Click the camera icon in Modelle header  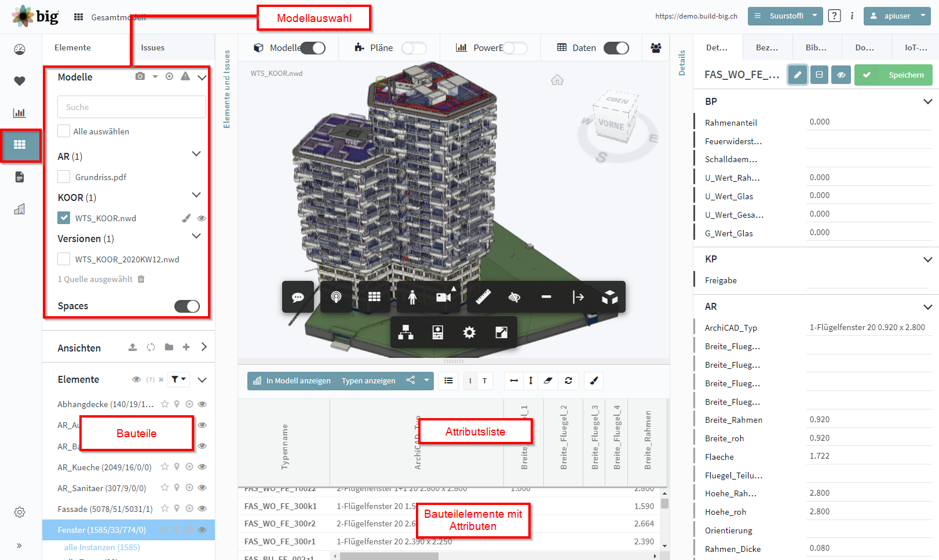[140, 76]
